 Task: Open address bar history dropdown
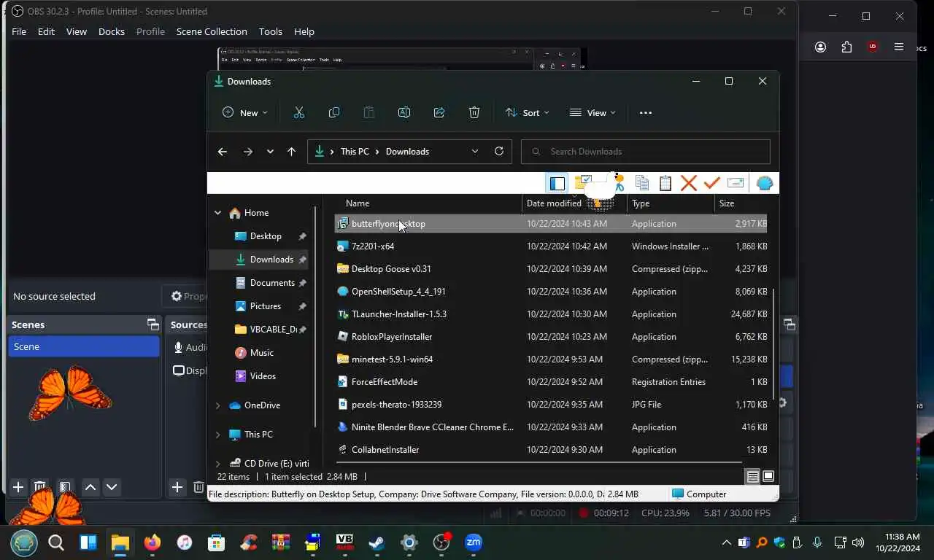(x=475, y=151)
